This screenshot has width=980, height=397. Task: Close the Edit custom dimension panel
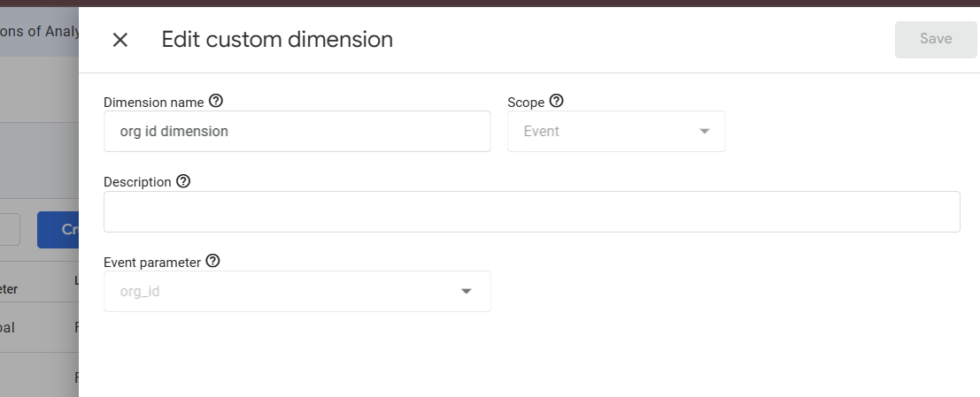(x=120, y=40)
